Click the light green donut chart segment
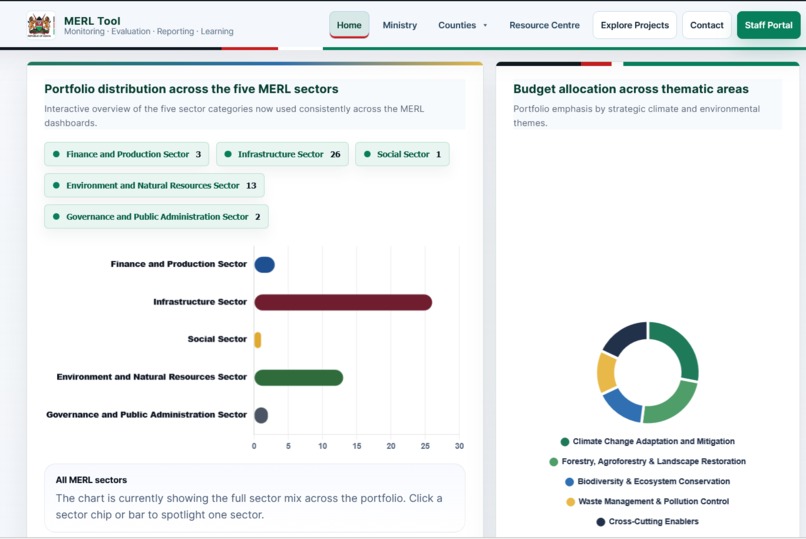The image size is (806, 539). pos(674,405)
